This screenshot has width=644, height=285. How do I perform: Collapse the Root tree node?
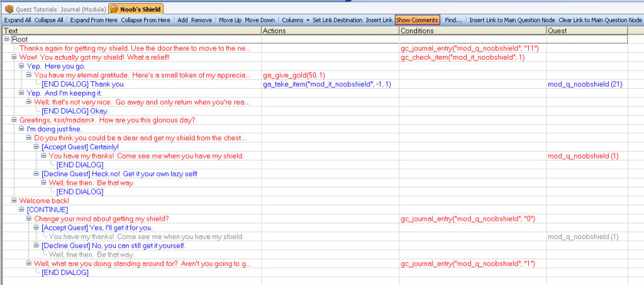point(7,39)
